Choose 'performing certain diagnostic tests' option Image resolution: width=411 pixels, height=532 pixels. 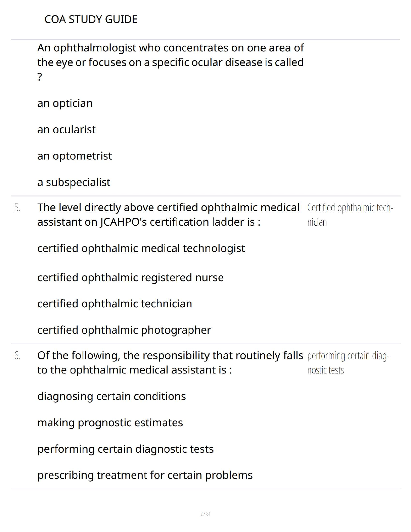[126, 449]
